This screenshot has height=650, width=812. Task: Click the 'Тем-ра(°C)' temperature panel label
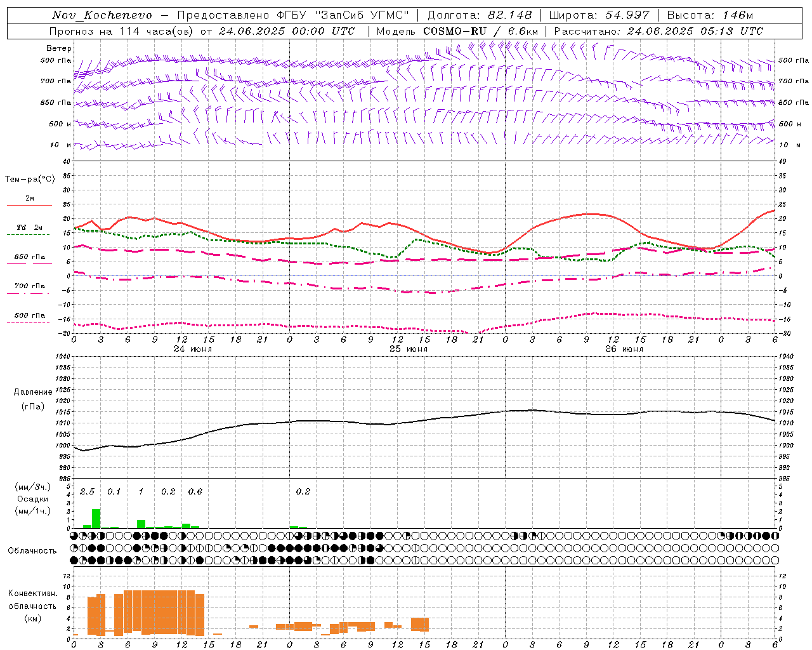[30, 180]
